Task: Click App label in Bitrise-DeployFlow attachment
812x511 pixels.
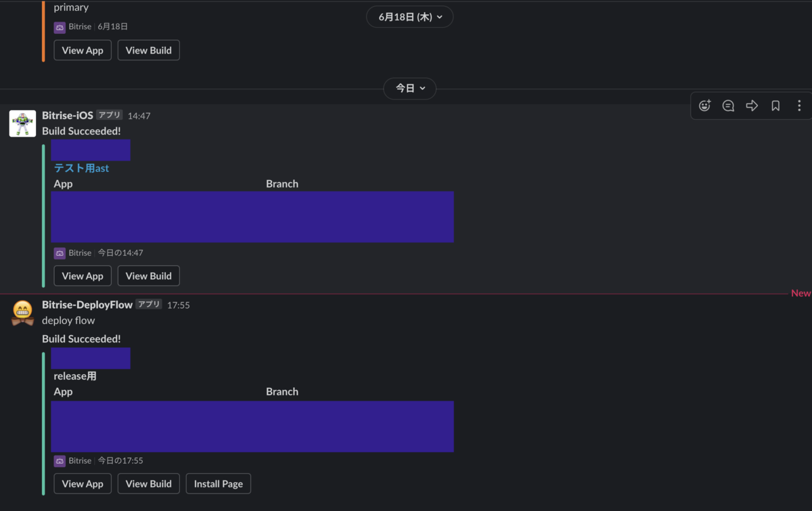Action: [63, 392]
